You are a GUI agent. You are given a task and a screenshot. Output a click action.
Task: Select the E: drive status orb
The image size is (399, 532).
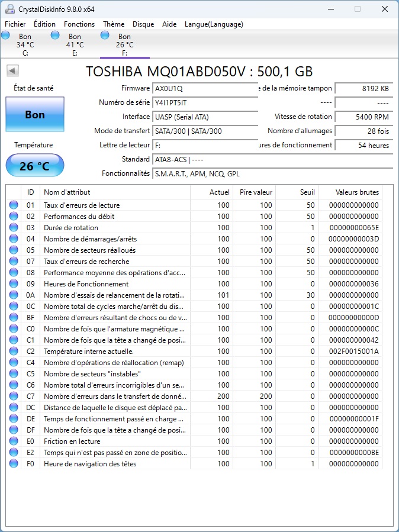pyautogui.click(x=55, y=34)
